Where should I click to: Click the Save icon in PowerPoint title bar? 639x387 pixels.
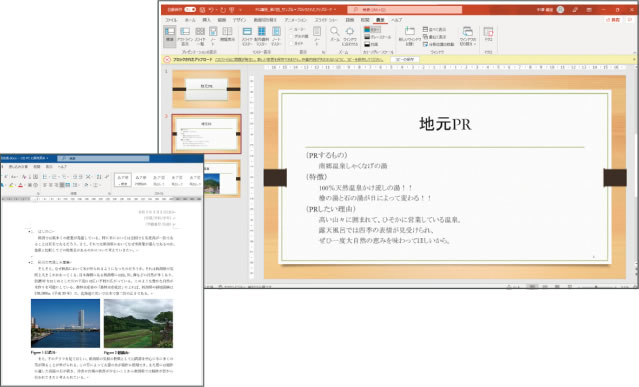[202, 9]
